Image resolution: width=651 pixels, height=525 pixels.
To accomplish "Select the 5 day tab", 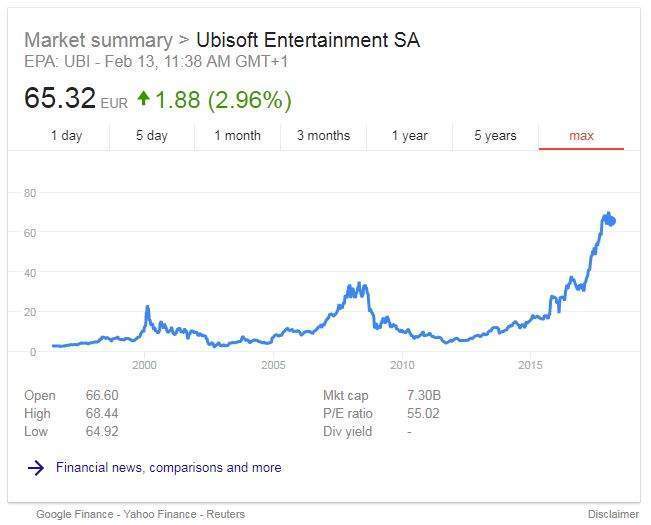I will (x=152, y=136).
